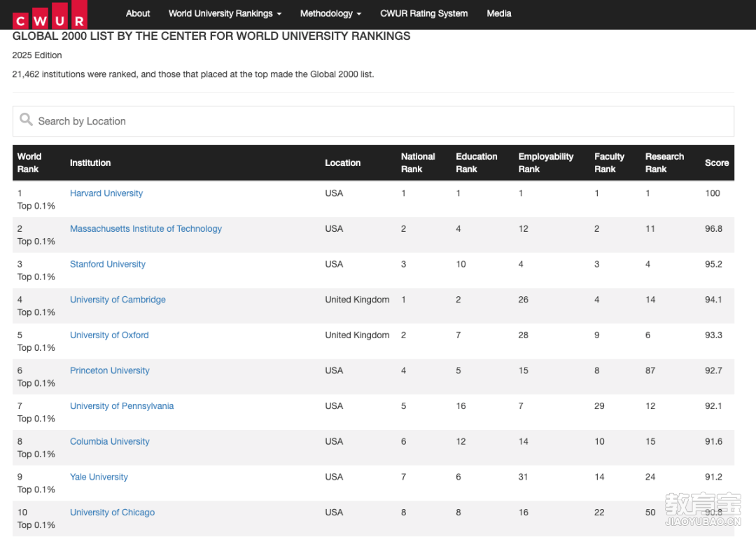Click the National Rank column header
756x542 pixels.
pyautogui.click(x=418, y=163)
